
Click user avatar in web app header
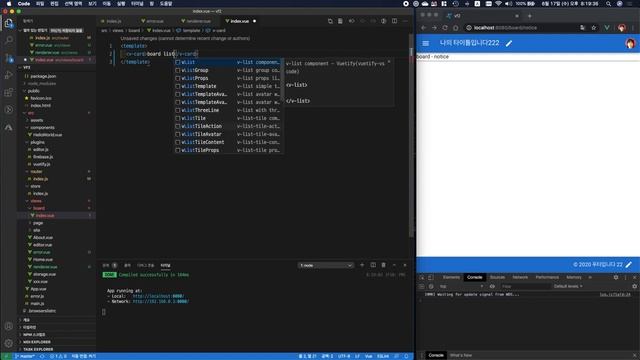tap(630, 43)
